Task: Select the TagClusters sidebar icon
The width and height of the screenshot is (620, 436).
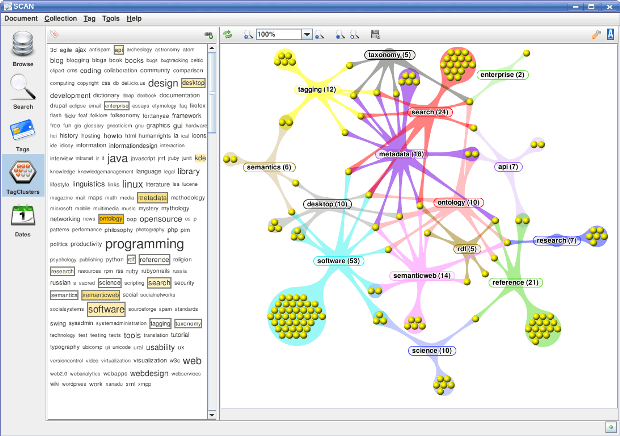Action: click(x=23, y=177)
